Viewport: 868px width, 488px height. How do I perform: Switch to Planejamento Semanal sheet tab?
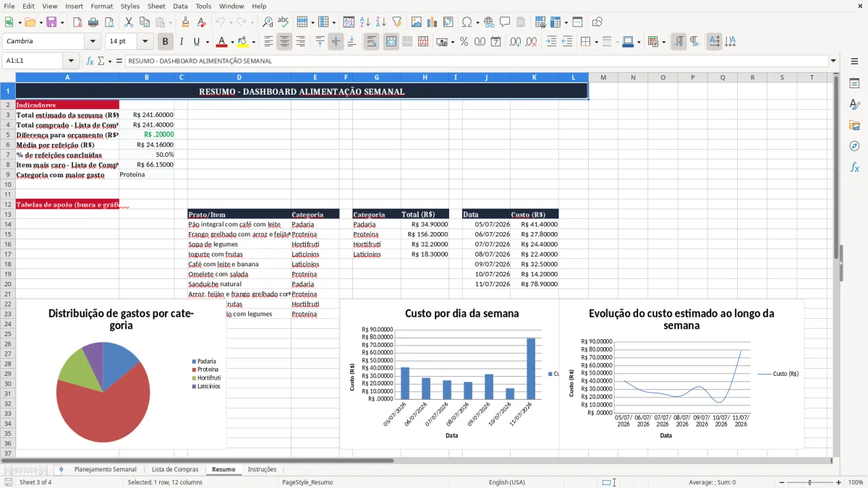[105, 469]
